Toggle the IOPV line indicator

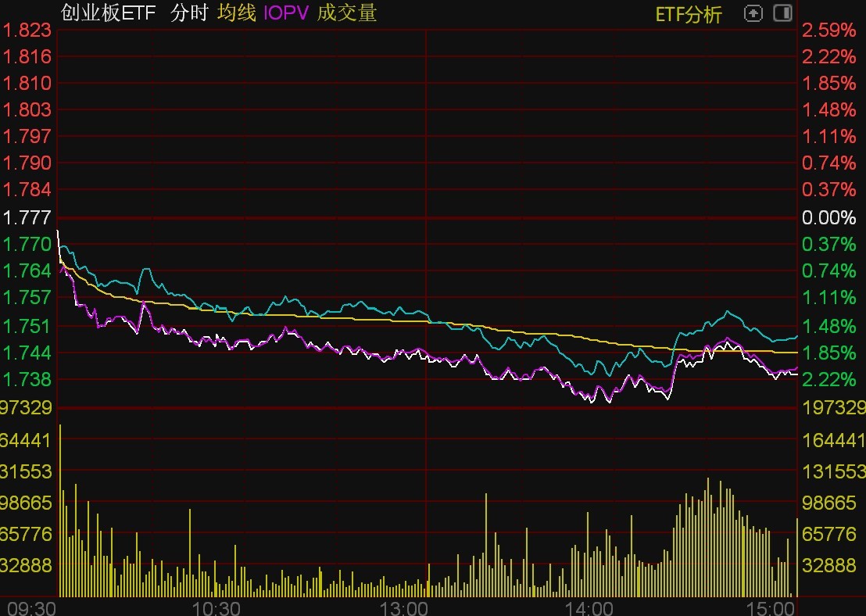[x=285, y=13]
